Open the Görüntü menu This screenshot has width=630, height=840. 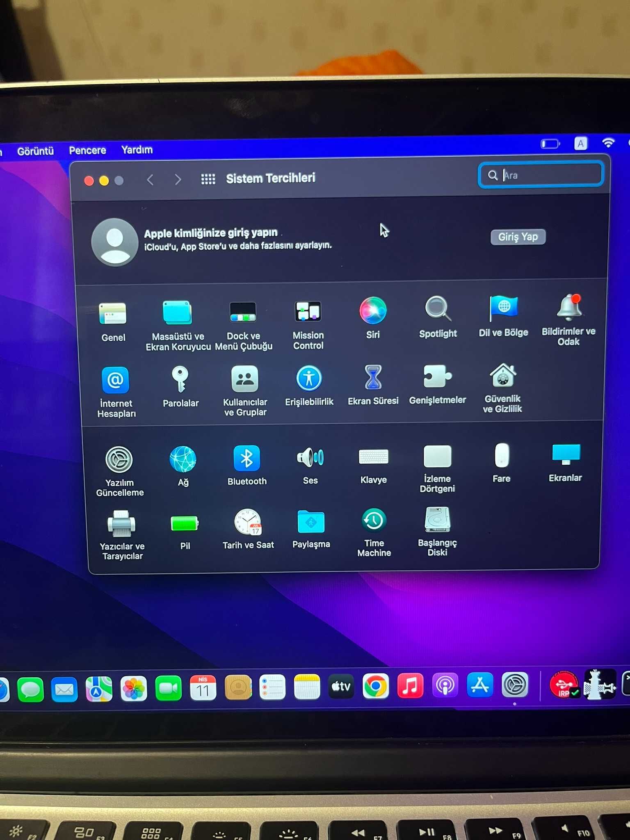(x=36, y=151)
